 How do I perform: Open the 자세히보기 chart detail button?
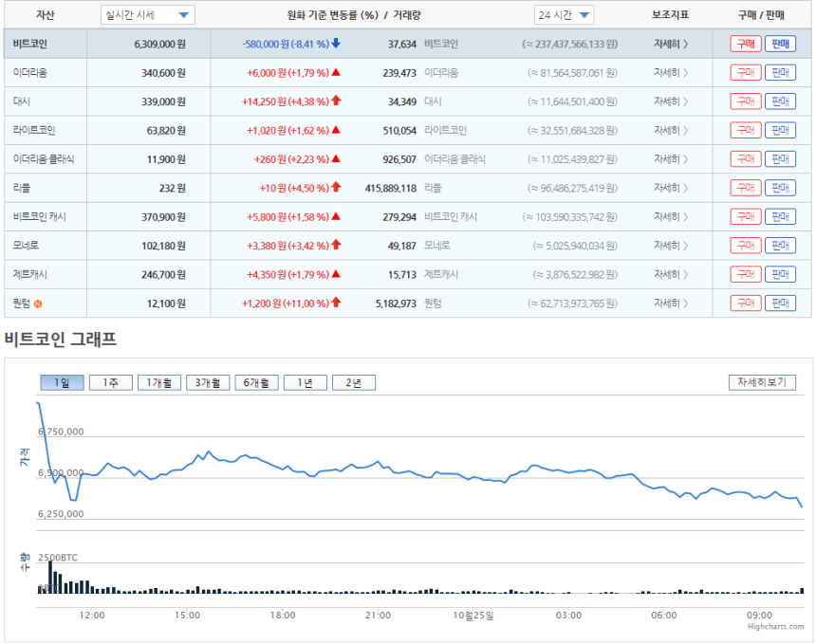tap(762, 382)
